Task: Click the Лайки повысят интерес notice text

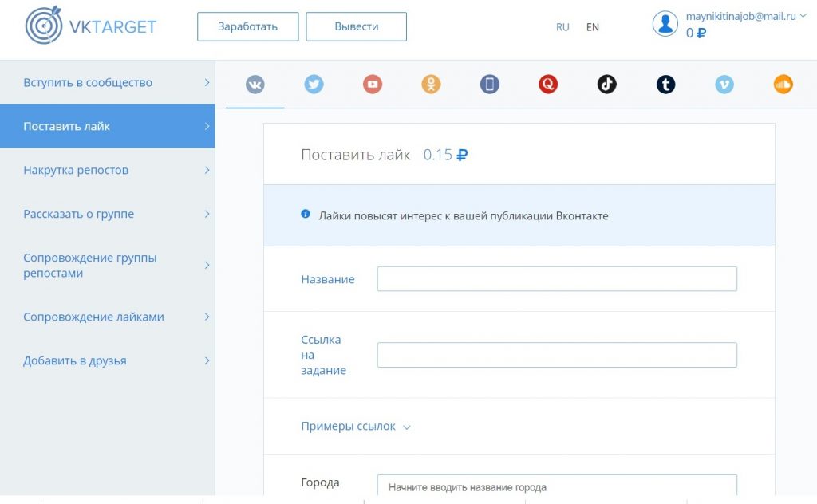Action: pyautogui.click(x=464, y=215)
